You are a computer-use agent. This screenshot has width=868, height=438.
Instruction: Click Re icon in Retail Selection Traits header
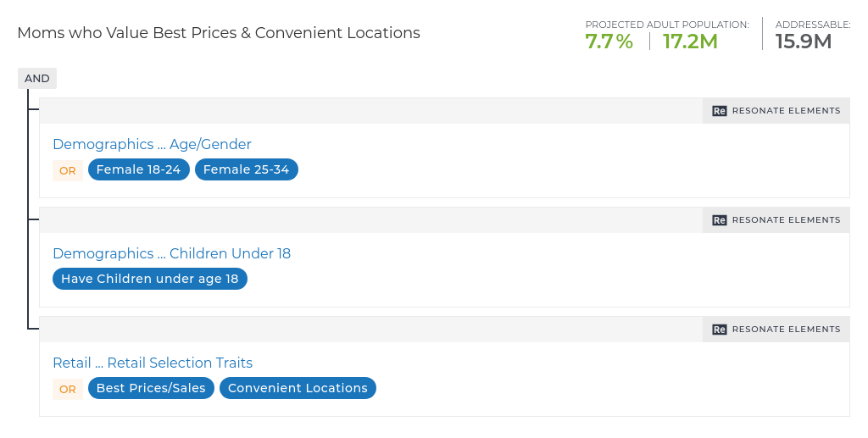tap(719, 330)
